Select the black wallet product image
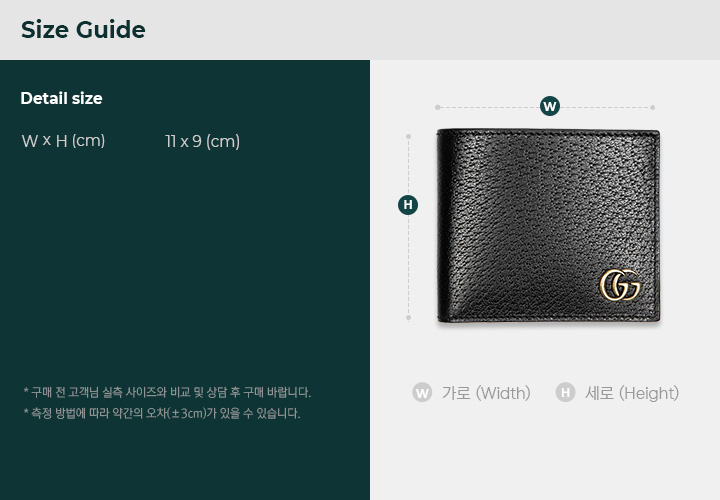The width and height of the screenshot is (720, 500). (x=549, y=226)
